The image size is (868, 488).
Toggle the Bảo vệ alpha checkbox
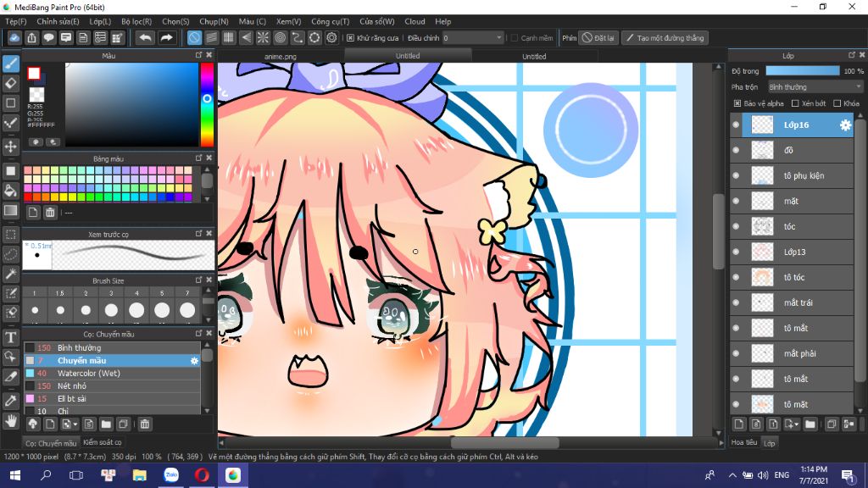pyautogui.click(x=737, y=103)
